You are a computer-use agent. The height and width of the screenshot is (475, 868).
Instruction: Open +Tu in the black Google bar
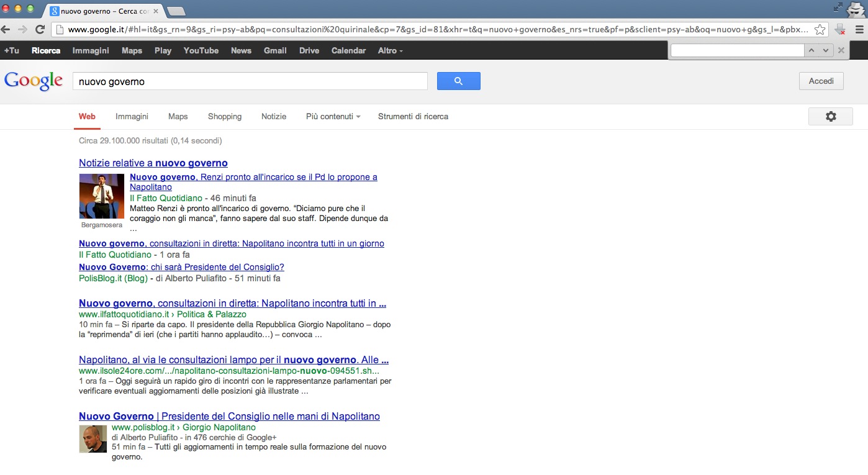[x=11, y=51]
